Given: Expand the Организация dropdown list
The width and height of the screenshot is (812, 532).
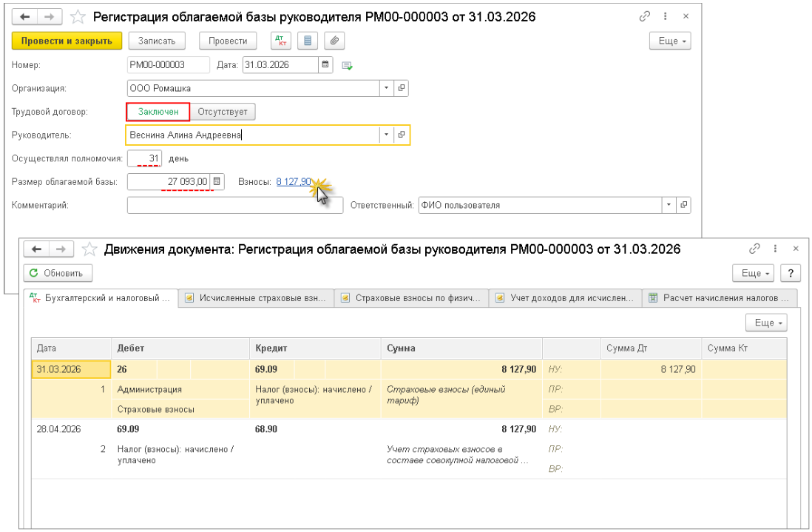Looking at the screenshot, I should tap(386, 88).
